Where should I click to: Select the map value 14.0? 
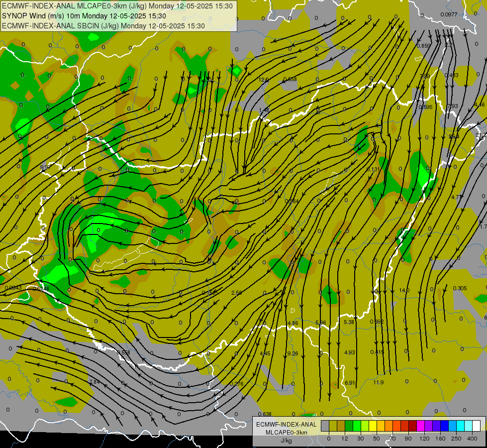click(404, 290)
